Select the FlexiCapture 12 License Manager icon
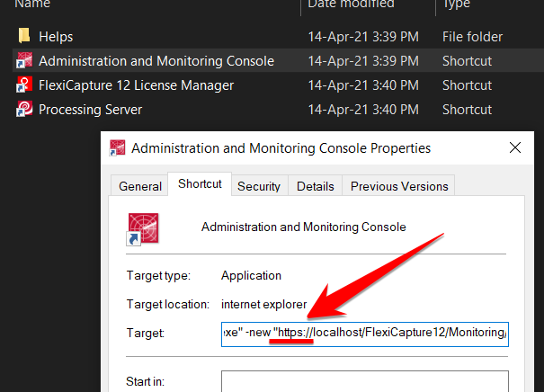 click(x=24, y=85)
